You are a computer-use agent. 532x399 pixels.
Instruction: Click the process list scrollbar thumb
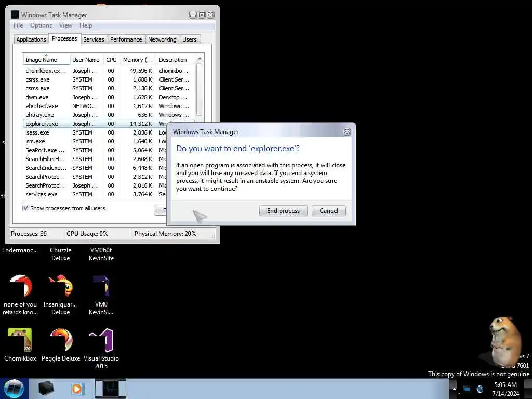tap(199, 89)
